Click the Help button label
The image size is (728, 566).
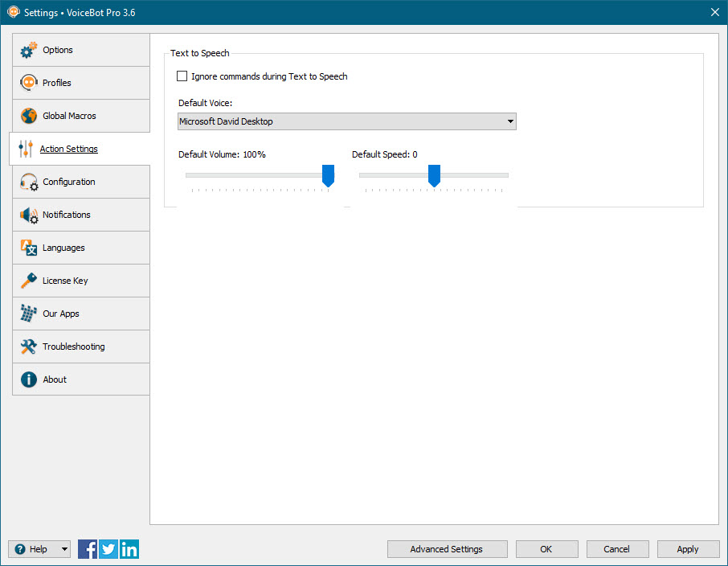(x=38, y=549)
